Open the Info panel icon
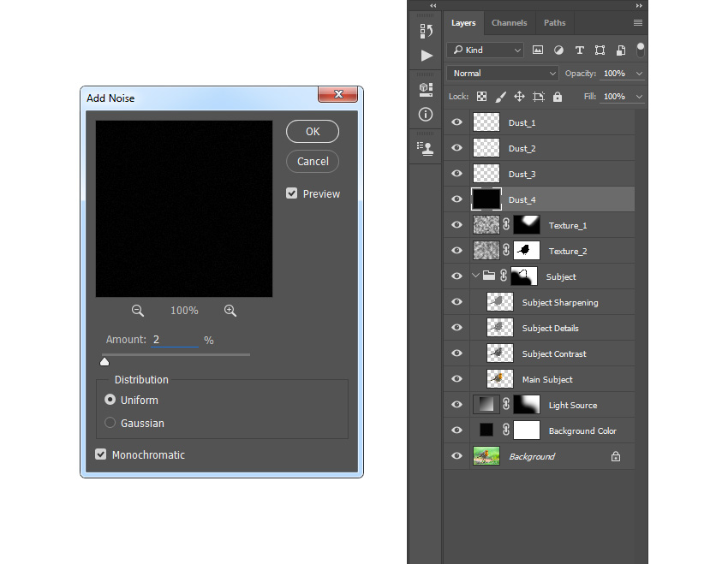The image size is (728, 564). tap(426, 114)
